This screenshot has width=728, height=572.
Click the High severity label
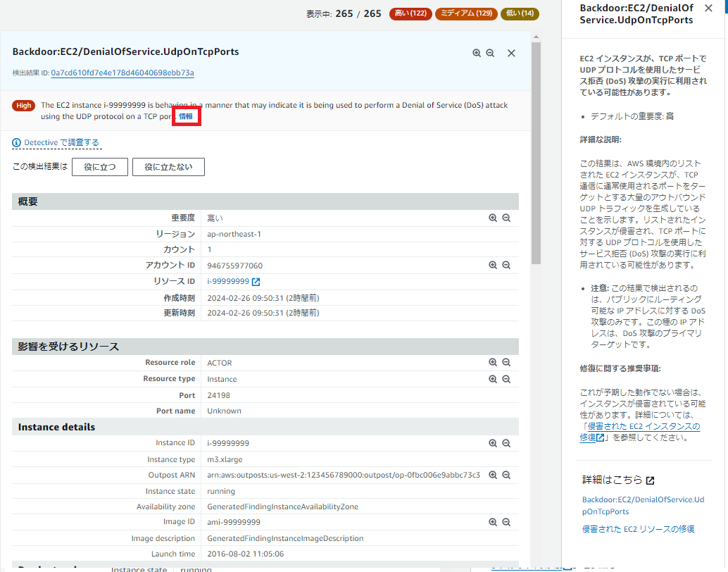24,106
